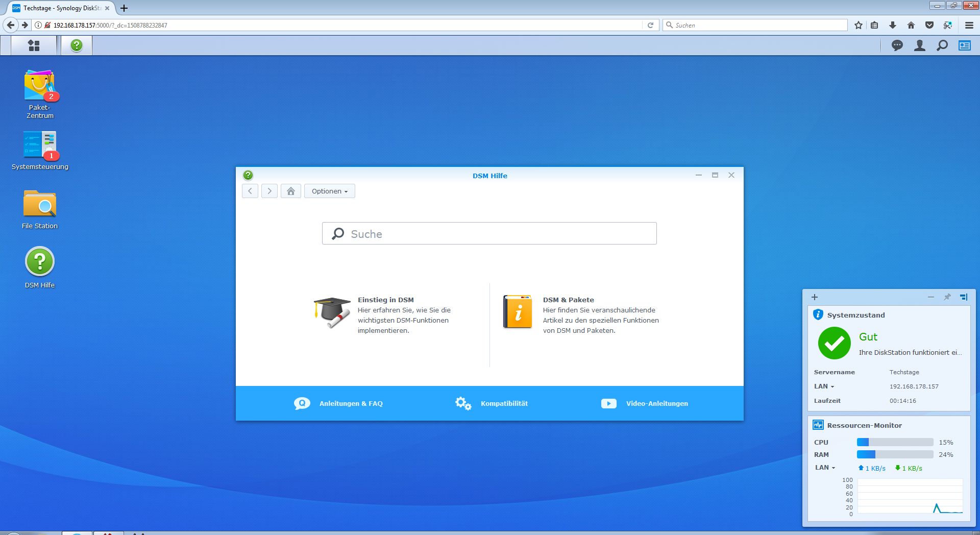Screen dimensions: 980x535
Task: Close the Techstage browser tab
Action: pyautogui.click(x=107, y=8)
